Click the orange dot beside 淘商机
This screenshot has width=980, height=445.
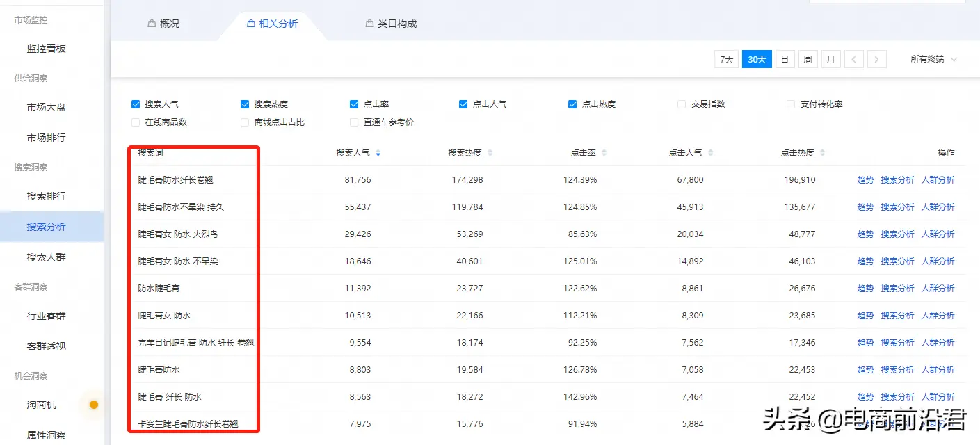click(x=94, y=405)
